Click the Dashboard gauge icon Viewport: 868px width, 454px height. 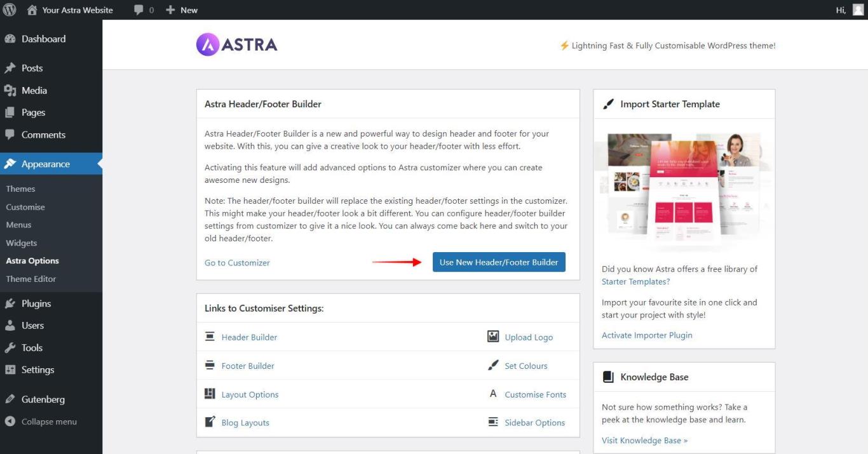tap(10, 39)
